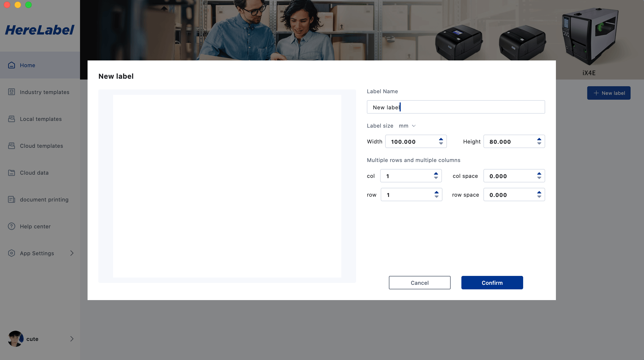644x360 pixels.
Task: Click the Help center question icon
Action: pos(12,226)
